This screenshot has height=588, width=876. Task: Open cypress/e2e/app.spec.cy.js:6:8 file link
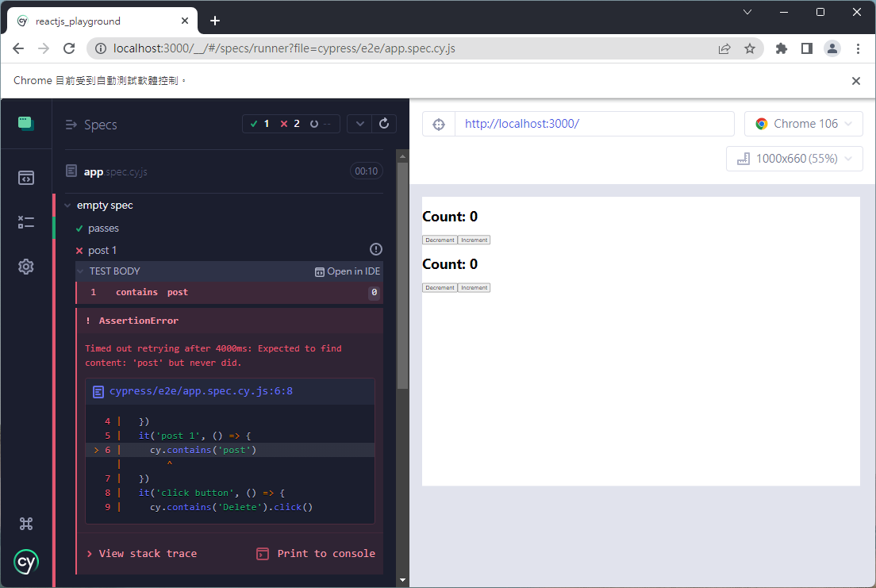point(201,391)
